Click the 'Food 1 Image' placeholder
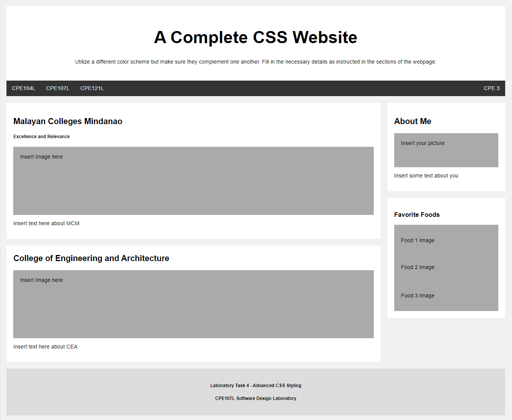The height and width of the screenshot is (420, 512). click(x=418, y=240)
